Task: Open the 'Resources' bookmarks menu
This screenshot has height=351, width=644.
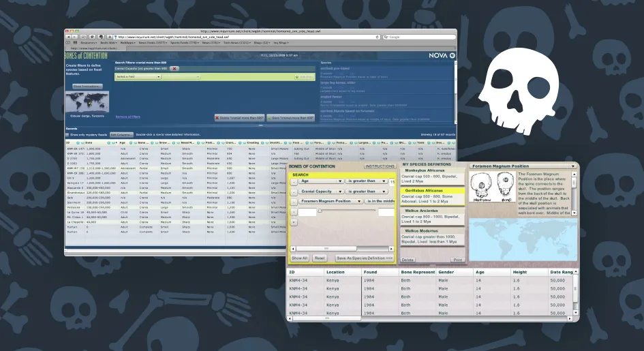Action: click(89, 43)
